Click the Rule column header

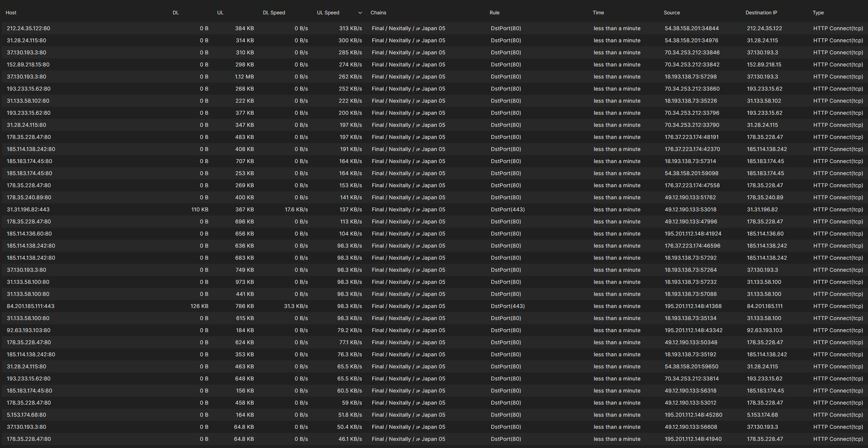pos(494,13)
